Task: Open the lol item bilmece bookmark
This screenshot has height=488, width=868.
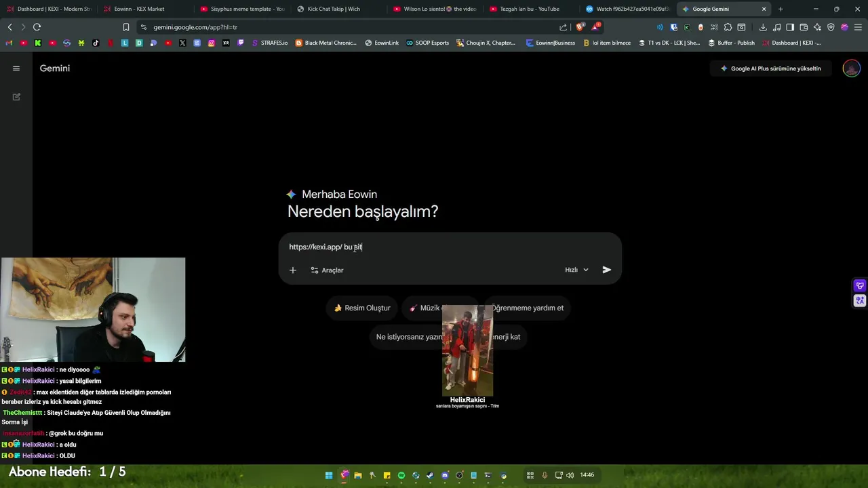Action: pos(607,43)
